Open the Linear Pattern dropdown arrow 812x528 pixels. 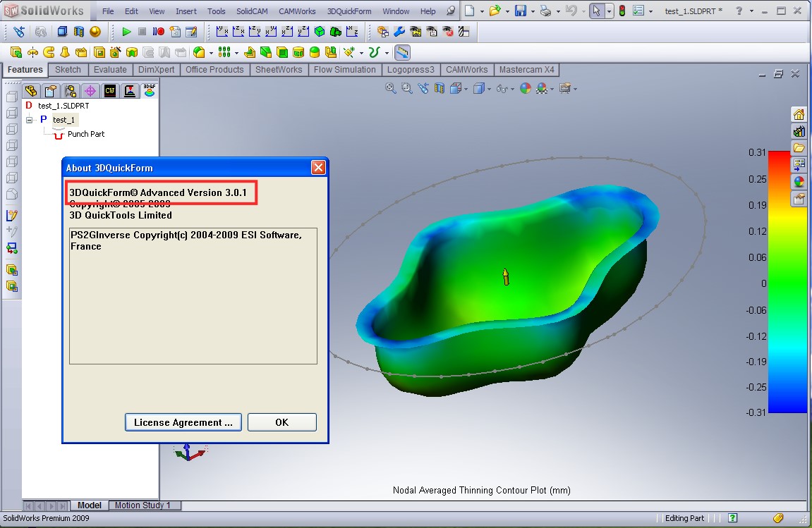[236, 54]
